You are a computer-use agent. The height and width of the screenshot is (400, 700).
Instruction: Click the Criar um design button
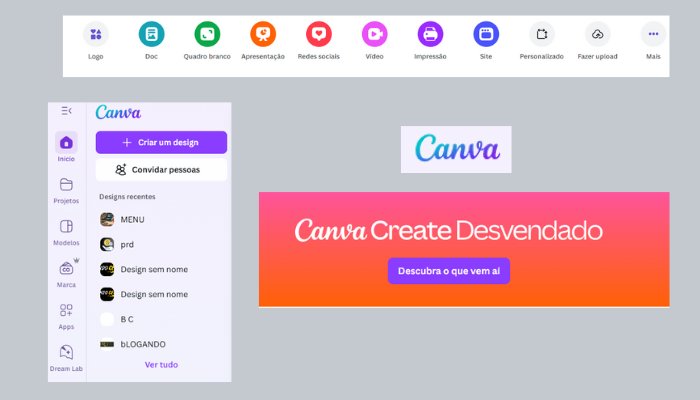161,142
